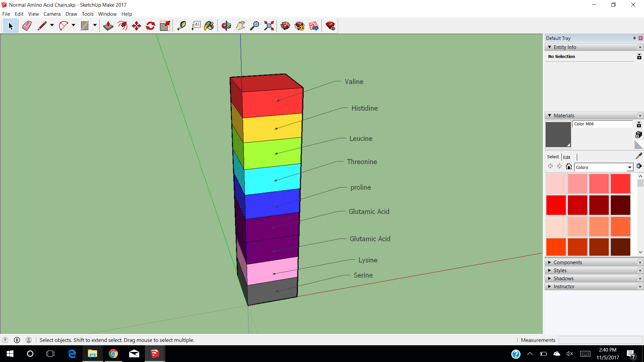Collapse the Entity Info panel
The image size is (644, 362).
pyautogui.click(x=565, y=47)
